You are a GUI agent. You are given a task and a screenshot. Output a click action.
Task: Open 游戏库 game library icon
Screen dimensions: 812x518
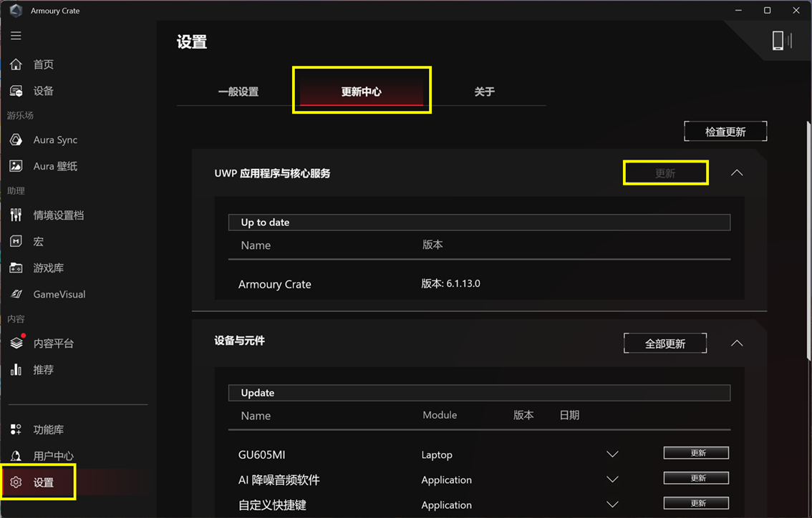point(16,268)
